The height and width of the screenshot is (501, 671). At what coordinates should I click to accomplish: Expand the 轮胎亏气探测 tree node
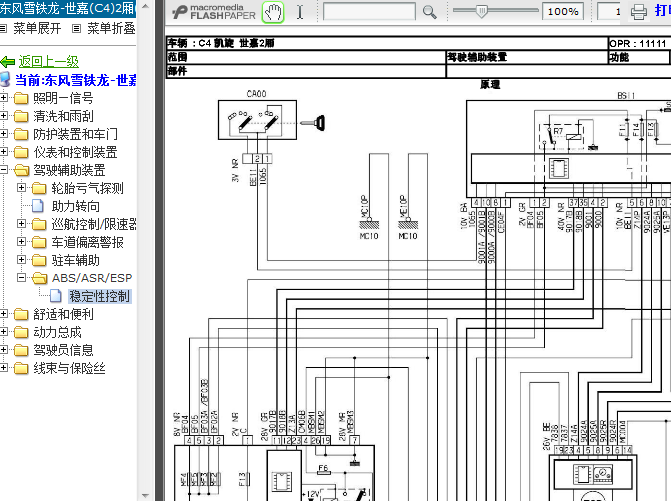tap(21, 188)
